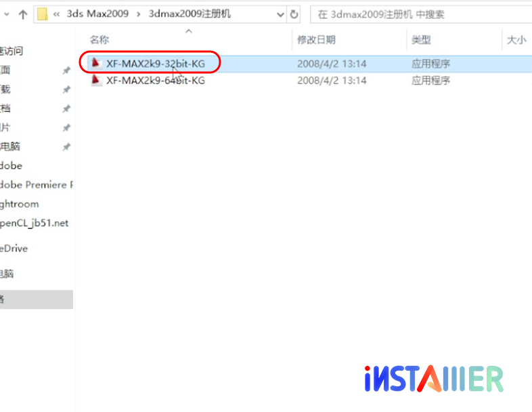Click the pin icon next to 载
Viewport: 532px width, 412px height.
66,89
